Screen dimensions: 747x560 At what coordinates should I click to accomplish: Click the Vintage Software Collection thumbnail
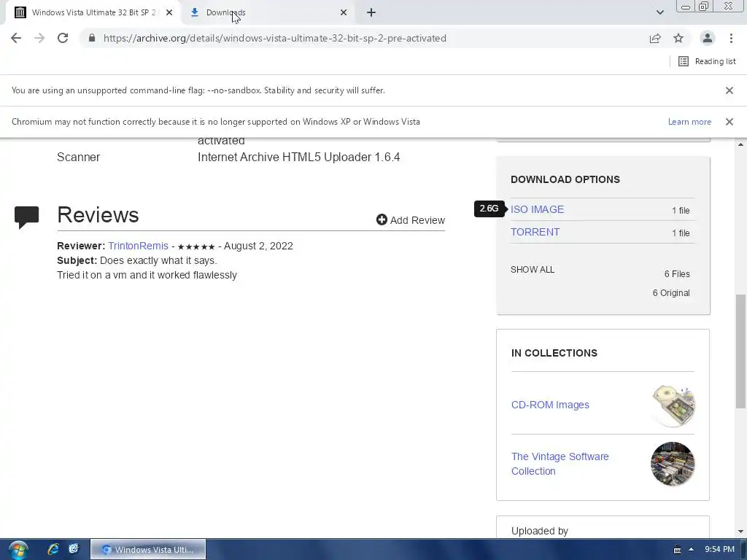[x=673, y=464]
